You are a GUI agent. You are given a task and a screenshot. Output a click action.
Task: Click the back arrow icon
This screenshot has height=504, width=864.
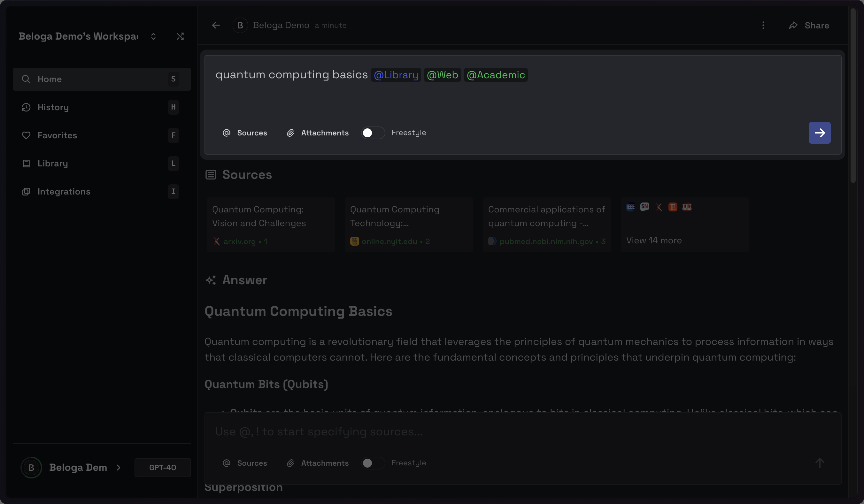pyautogui.click(x=216, y=25)
